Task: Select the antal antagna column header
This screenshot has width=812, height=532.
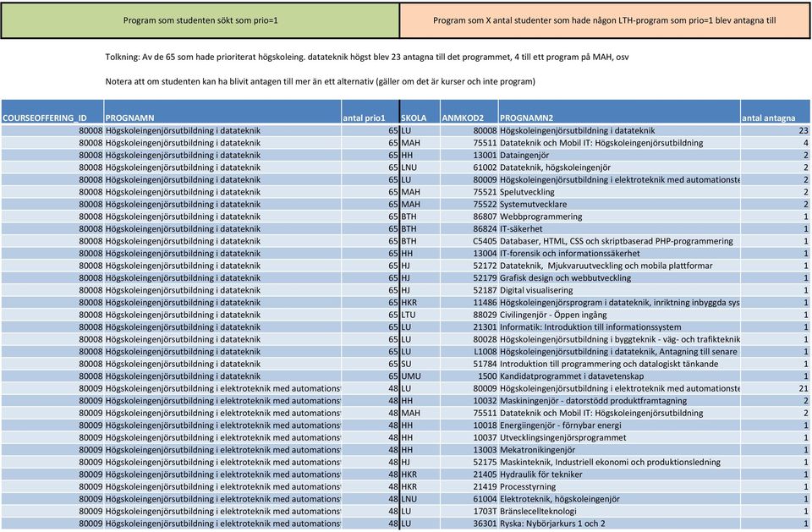Action: (776, 112)
